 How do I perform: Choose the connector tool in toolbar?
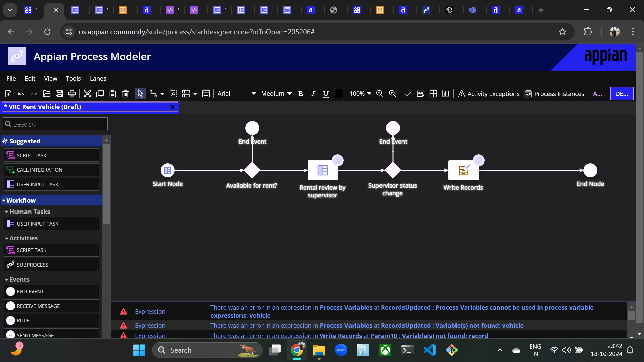click(x=153, y=94)
